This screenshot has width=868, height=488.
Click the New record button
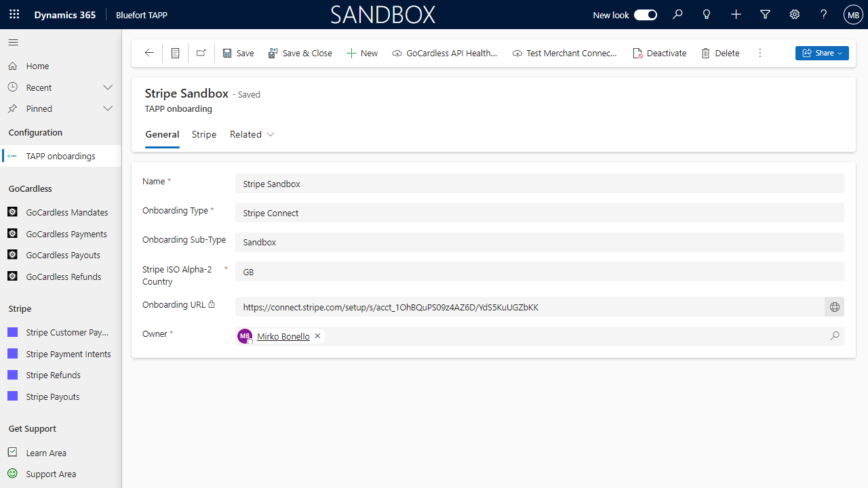(362, 53)
